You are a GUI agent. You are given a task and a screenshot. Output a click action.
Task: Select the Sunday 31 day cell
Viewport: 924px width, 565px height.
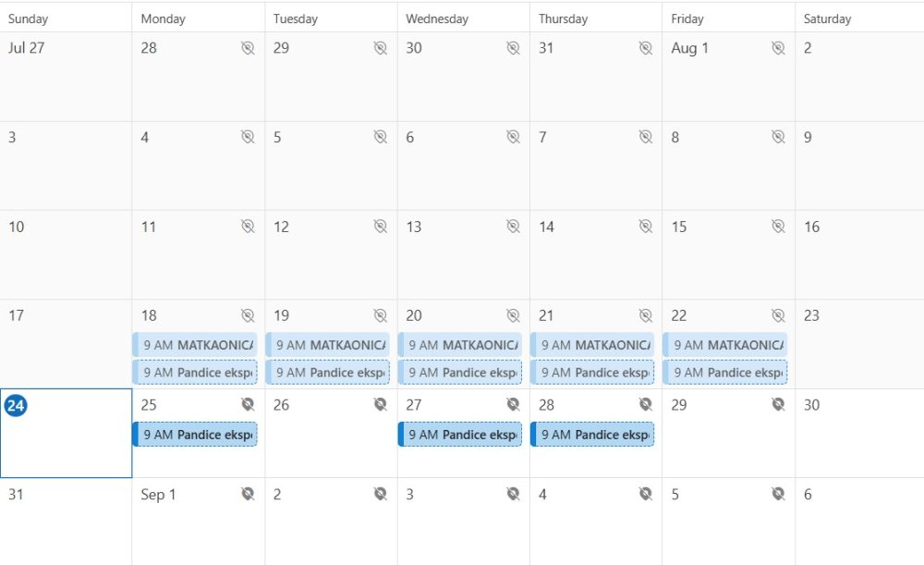67,527
